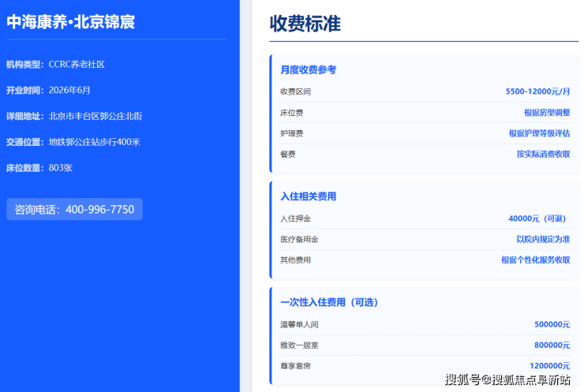This screenshot has height=392, width=584.
Task: Click the 护理费 row label
Action: [292, 133]
